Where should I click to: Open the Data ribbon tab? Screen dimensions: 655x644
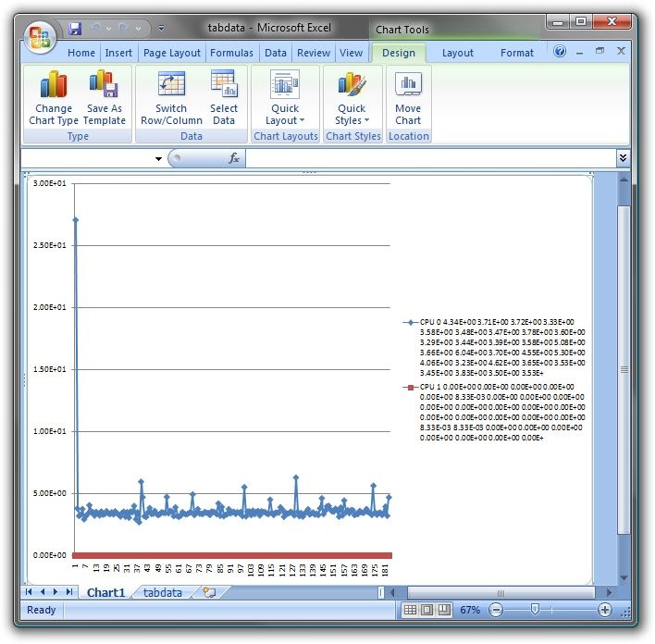pyautogui.click(x=276, y=53)
